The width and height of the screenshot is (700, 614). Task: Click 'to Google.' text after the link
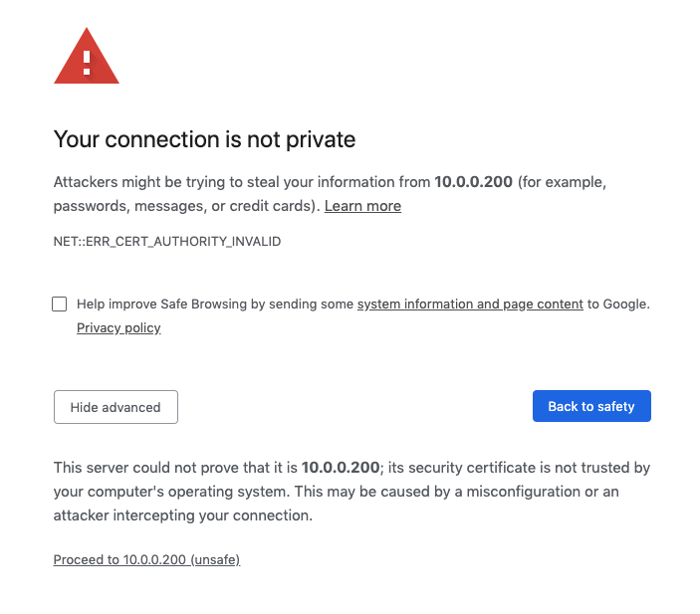[x=618, y=304]
